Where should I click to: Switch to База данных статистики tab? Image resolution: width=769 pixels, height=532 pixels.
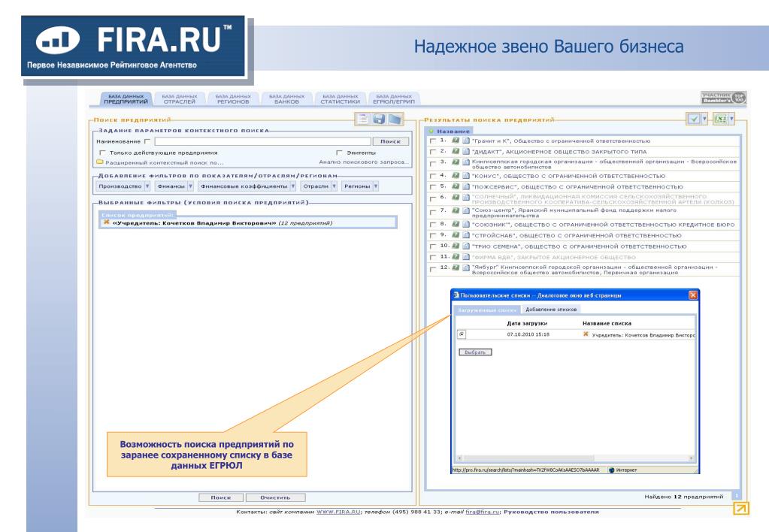click(341, 99)
